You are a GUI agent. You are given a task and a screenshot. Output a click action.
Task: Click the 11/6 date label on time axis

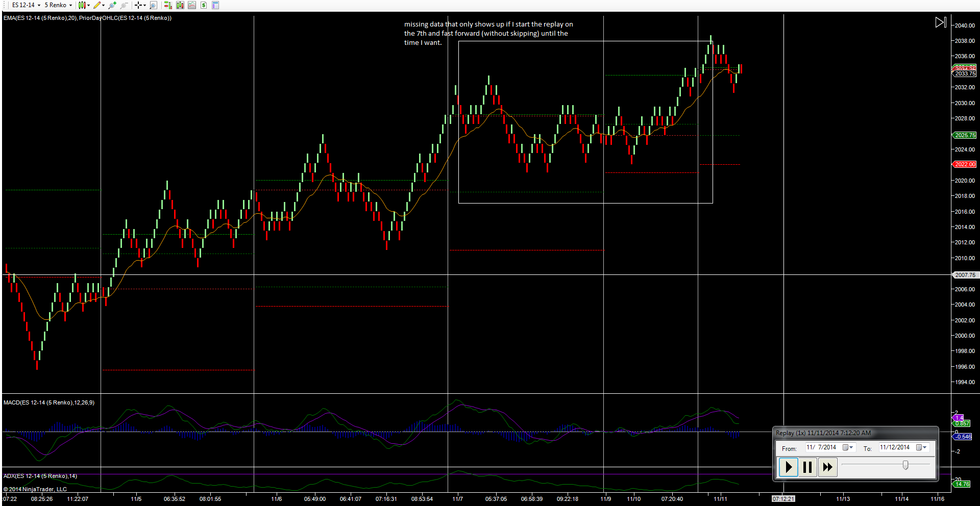[276, 499]
